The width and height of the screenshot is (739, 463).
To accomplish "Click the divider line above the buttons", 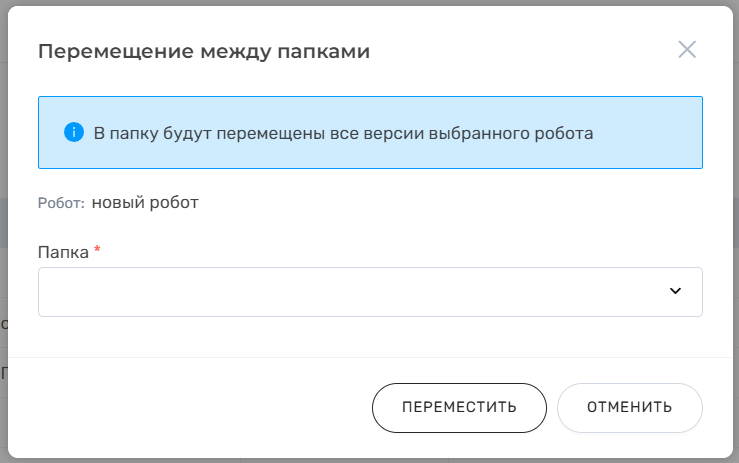I will 370,357.
